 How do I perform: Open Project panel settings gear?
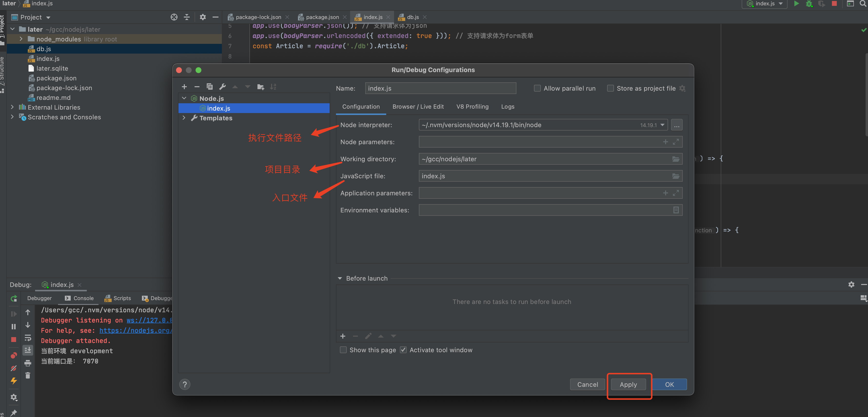point(203,17)
